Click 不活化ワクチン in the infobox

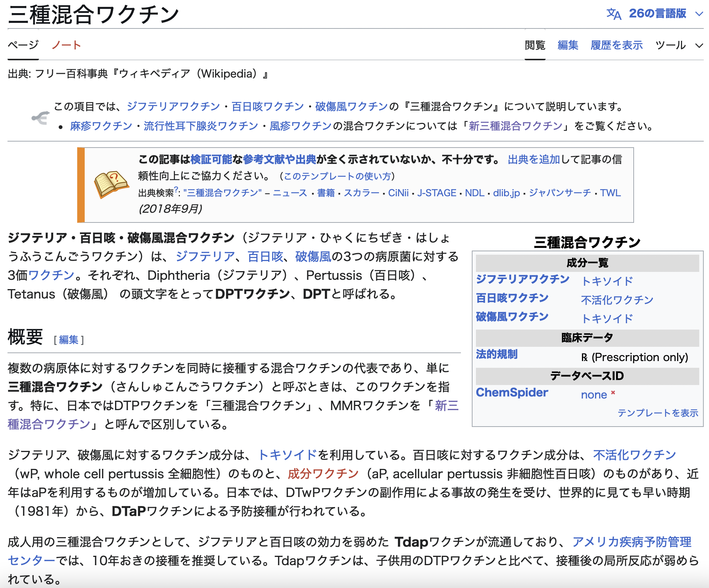pyautogui.click(x=617, y=300)
